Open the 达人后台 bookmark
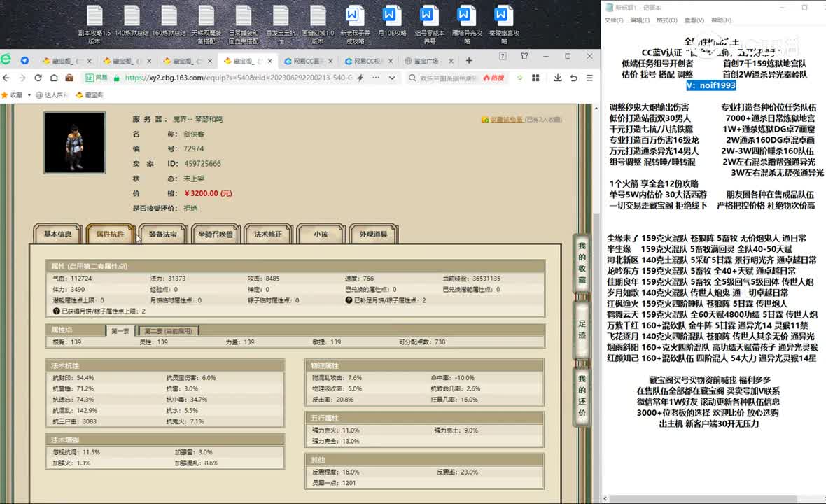Image resolution: width=826 pixels, height=504 pixels. [52, 95]
